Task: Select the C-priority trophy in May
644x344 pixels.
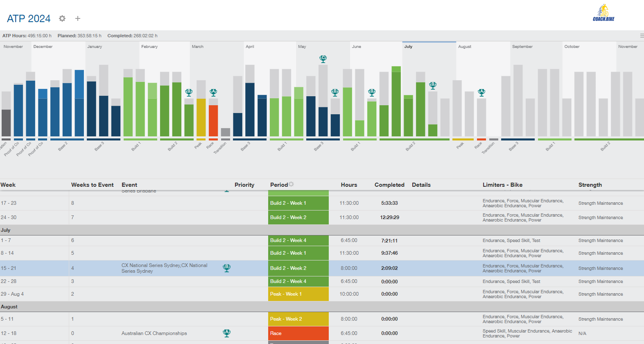Action: point(323,59)
